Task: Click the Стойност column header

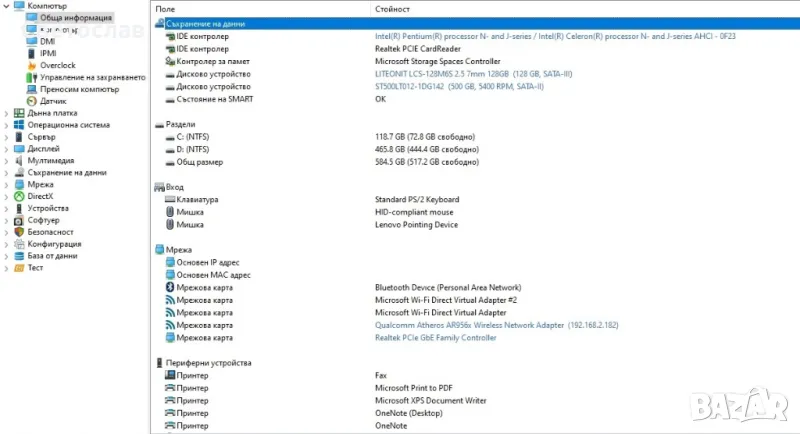Action: 391,7
